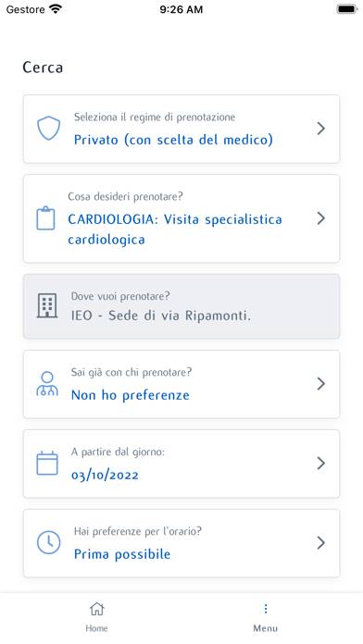Tap the three-dot Menu icon
This screenshot has height=644, width=363.
click(266, 609)
